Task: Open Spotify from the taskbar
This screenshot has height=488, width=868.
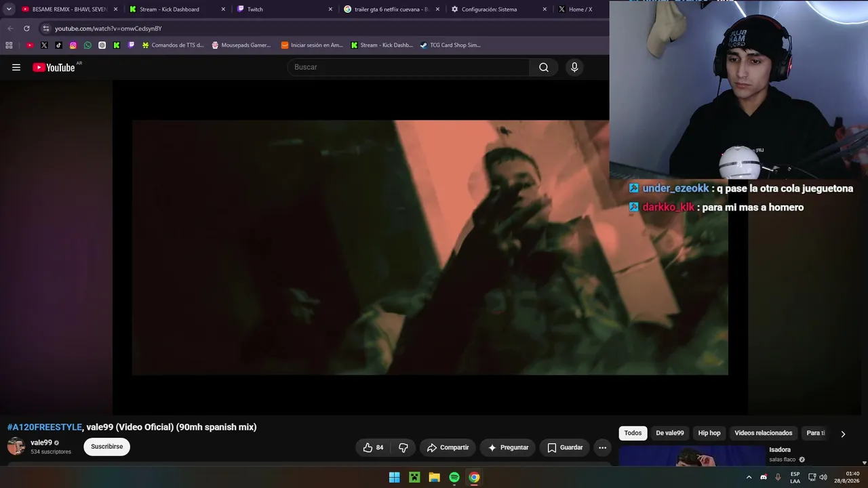Action: point(454,477)
